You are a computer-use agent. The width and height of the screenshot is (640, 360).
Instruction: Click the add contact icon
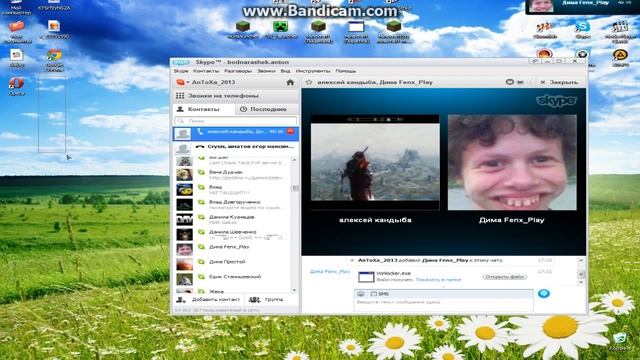(x=181, y=300)
